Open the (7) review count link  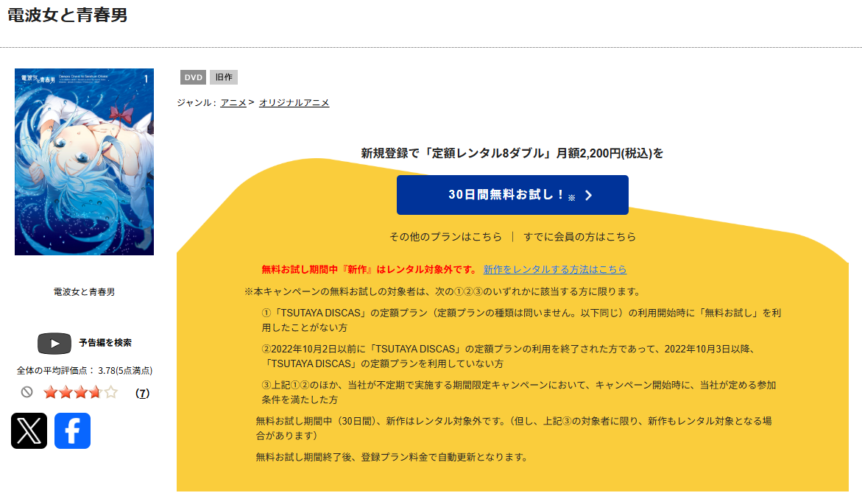pos(142,393)
